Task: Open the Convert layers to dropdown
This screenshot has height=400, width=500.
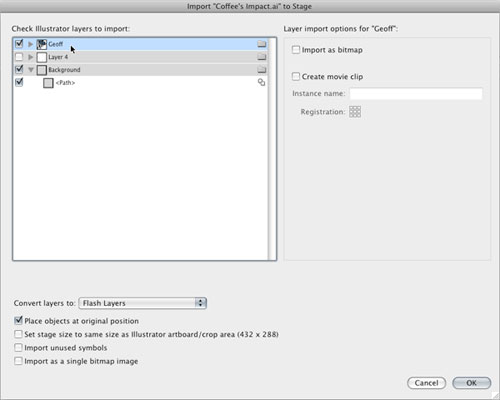Action: [x=143, y=303]
